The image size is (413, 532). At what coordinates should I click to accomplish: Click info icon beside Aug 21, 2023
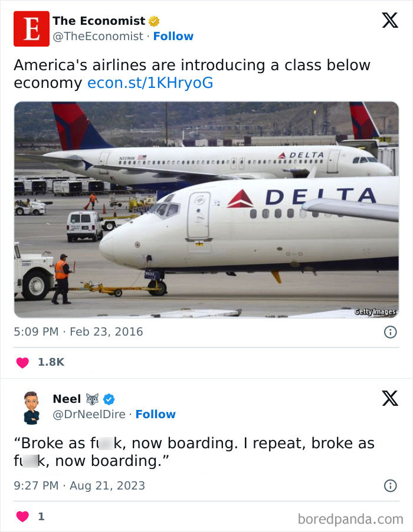pyautogui.click(x=390, y=486)
